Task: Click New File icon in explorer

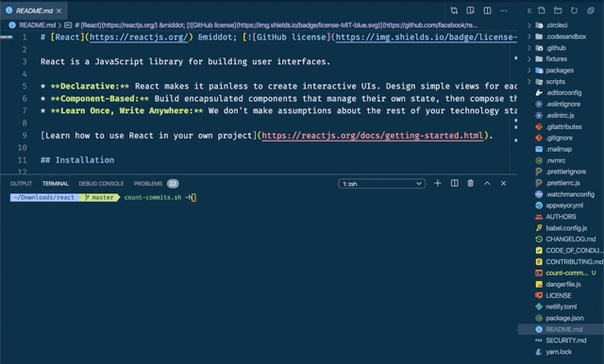Action: pyautogui.click(x=542, y=10)
